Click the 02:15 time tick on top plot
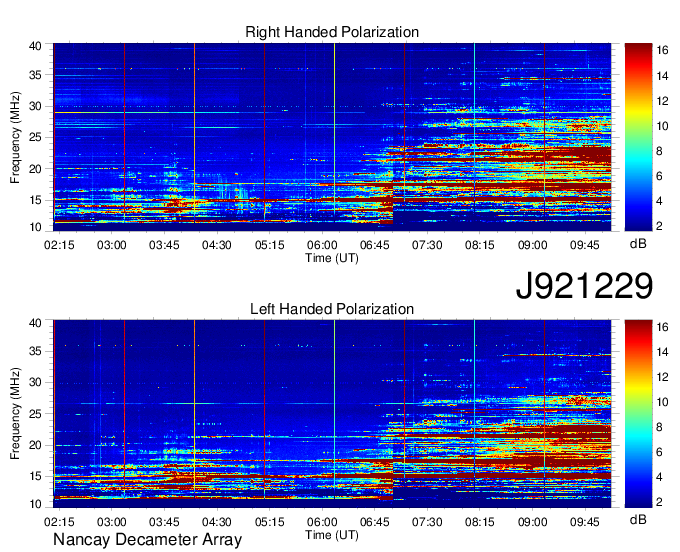Screen dimensions: 680x552 coord(59,245)
